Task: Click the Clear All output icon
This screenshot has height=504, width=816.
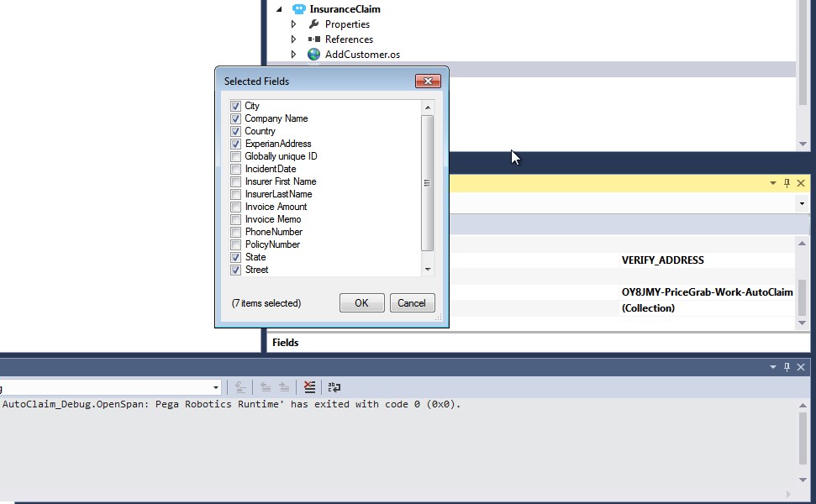Action: tap(310, 387)
